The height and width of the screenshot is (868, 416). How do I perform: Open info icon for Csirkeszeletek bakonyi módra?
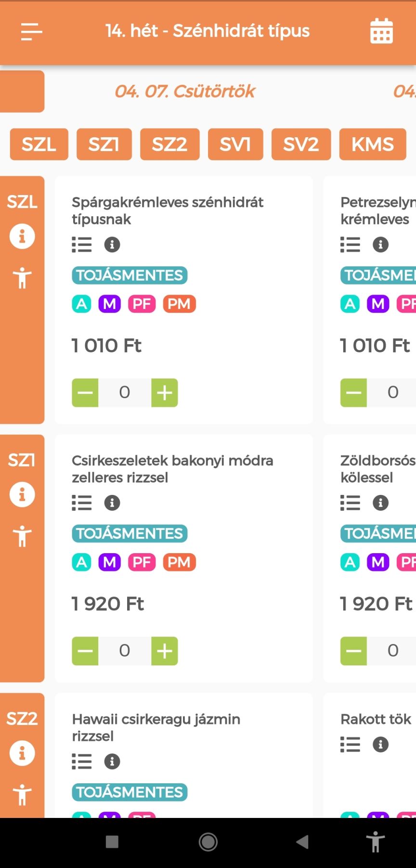click(x=112, y=503)
